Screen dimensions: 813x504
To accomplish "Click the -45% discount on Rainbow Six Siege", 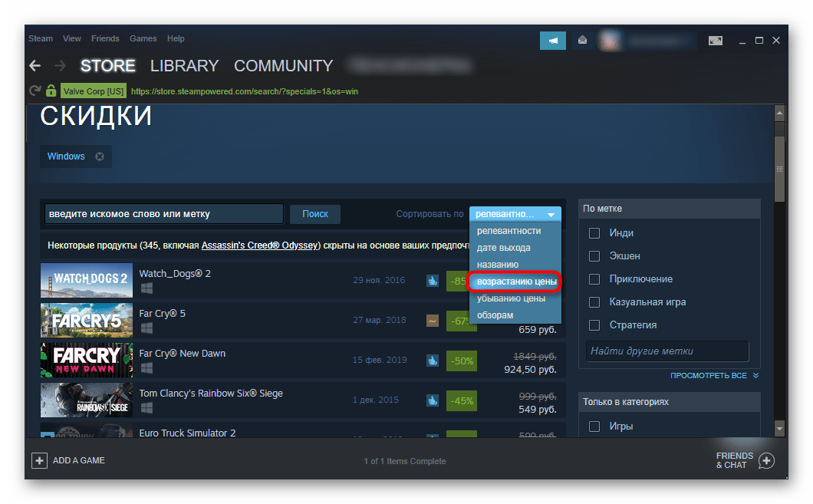I will point(462,400).
